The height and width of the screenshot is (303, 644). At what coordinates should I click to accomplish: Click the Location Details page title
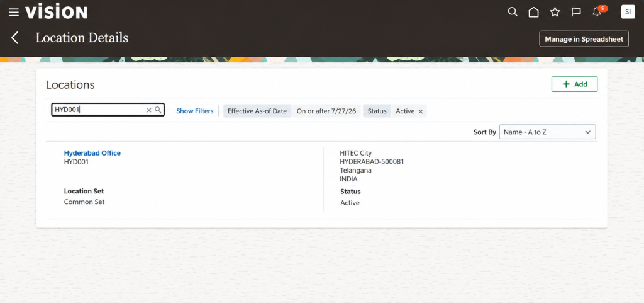pos(82,38)
